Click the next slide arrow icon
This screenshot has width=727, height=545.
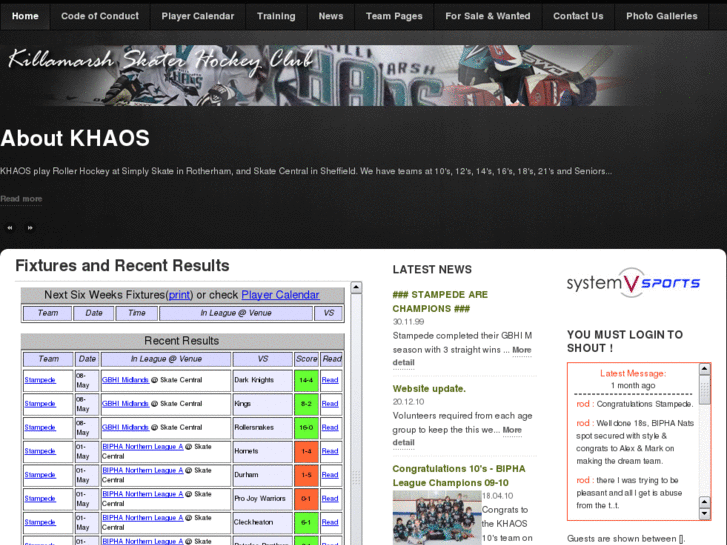click(x=30, y=228)
